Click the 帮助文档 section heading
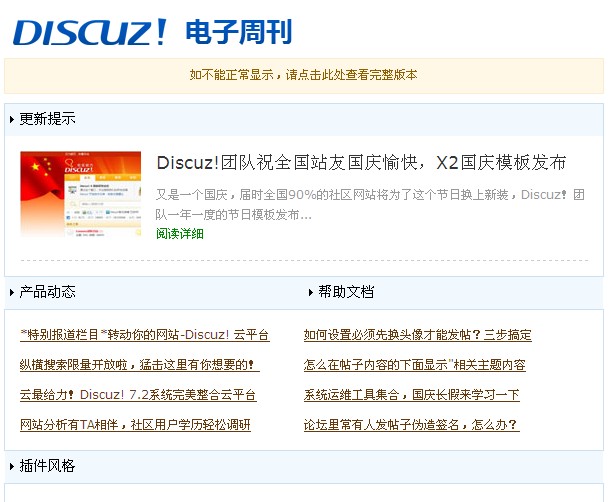 (346, 292)
